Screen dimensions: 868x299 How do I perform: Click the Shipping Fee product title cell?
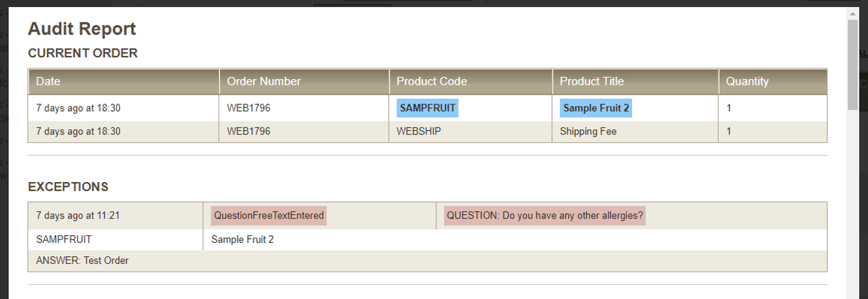635,131
